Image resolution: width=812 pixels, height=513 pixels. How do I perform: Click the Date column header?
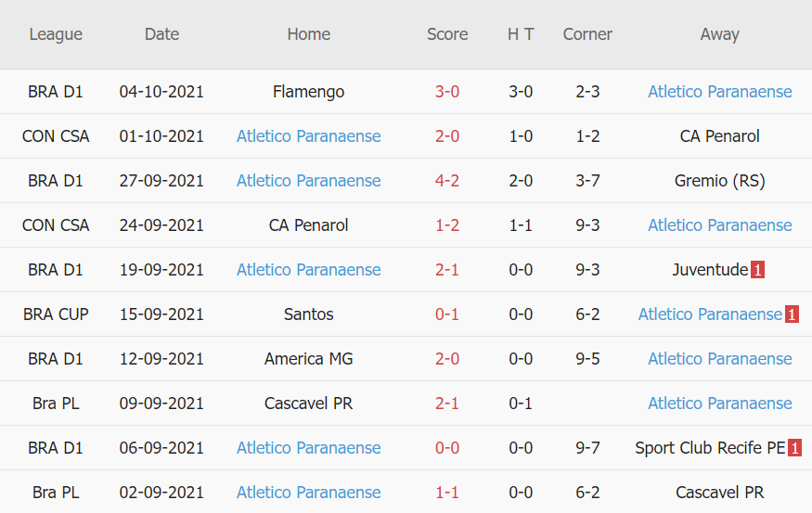pos(161,34)
